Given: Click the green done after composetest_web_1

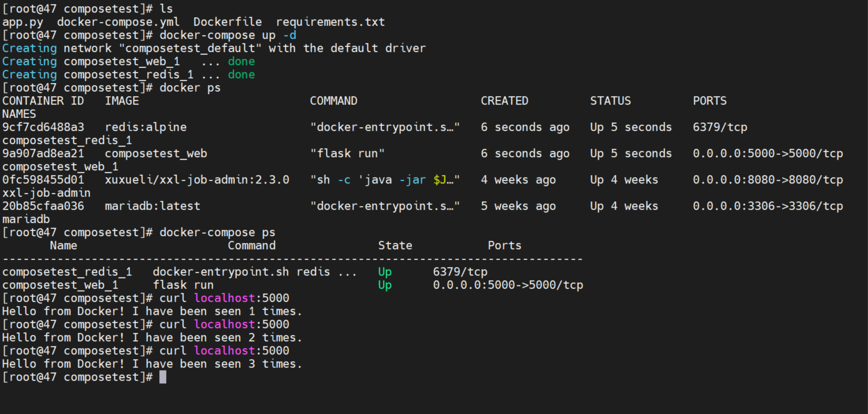Looking at the screenshot, I should 241,62.
